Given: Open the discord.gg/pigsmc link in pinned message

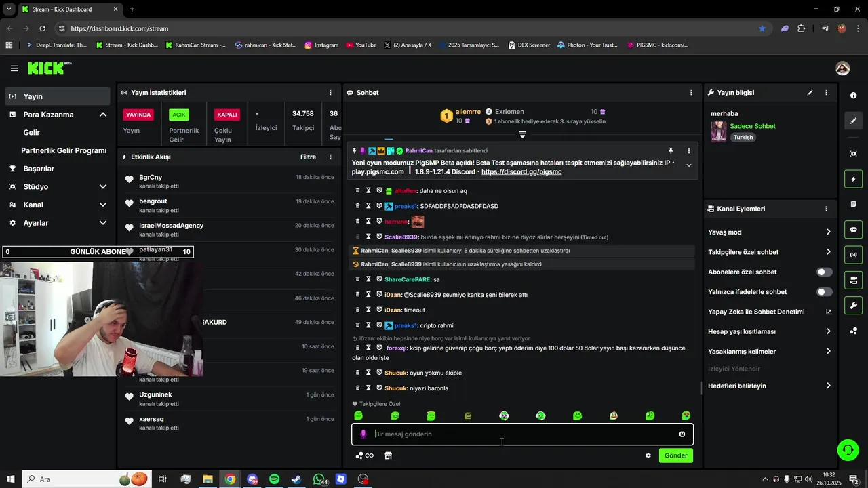Looking at the screenshot, I should pyautogui.click(x=521, y=172).
